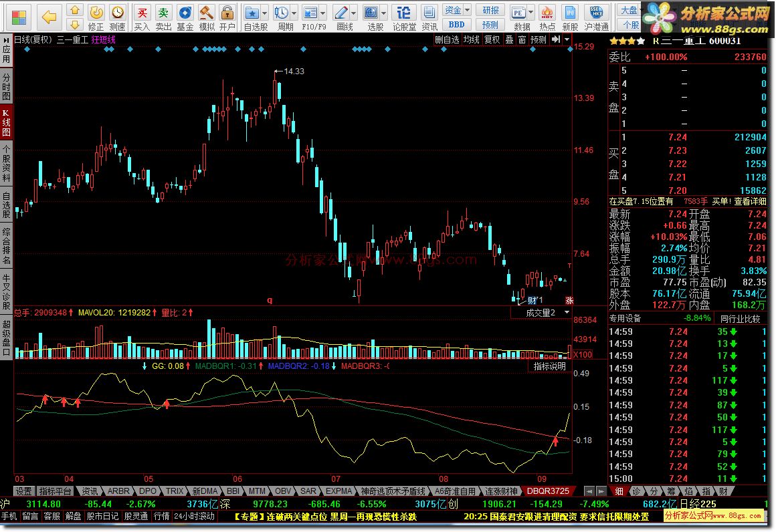776x532 pixels.
Task: Select the 神奇逃顶术矛盾线 indicator tab
Action: click(x=393, y=491)
